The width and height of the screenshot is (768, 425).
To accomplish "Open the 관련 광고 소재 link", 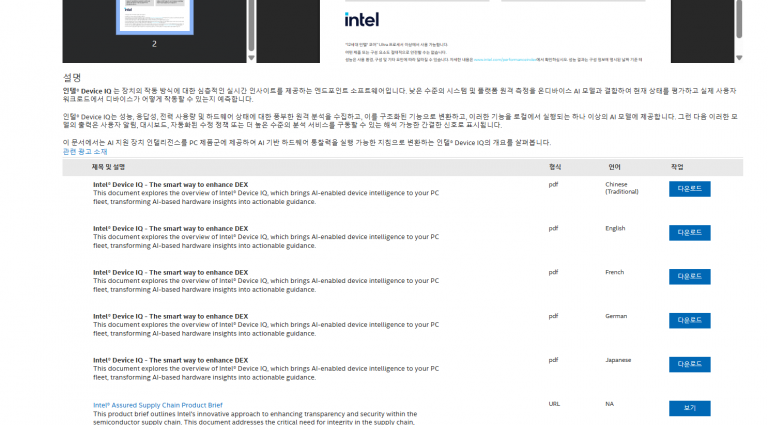I will (x=85, y=152).
